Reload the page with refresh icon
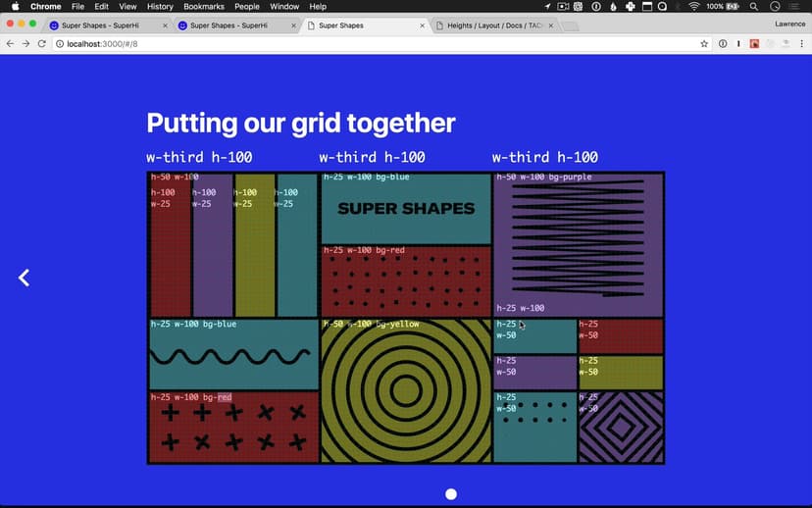 (42, 44)
